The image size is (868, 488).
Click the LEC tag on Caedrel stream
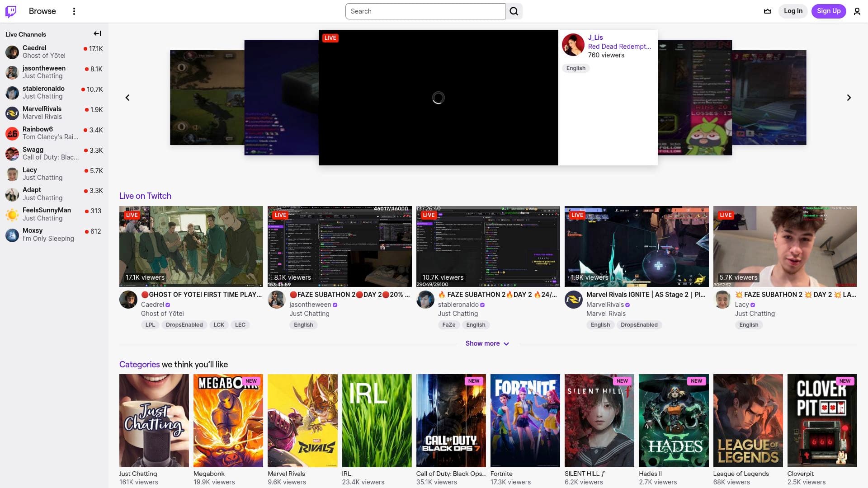click(x=240, y=325)
